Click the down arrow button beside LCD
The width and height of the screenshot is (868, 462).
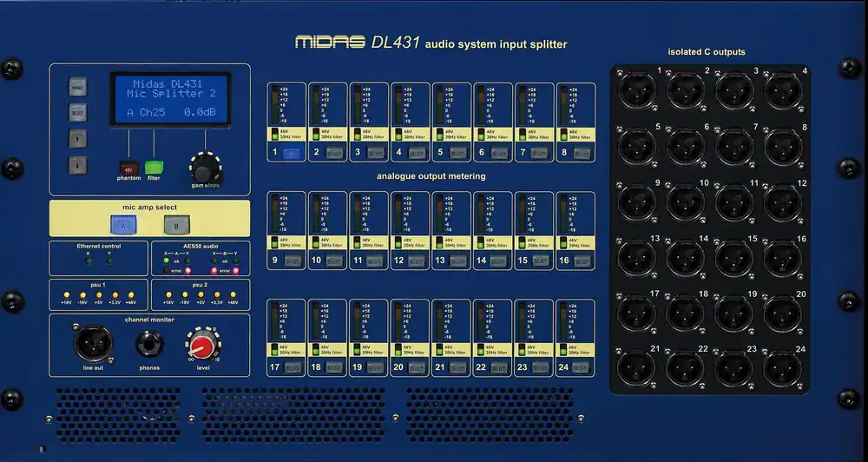[77, 164]
